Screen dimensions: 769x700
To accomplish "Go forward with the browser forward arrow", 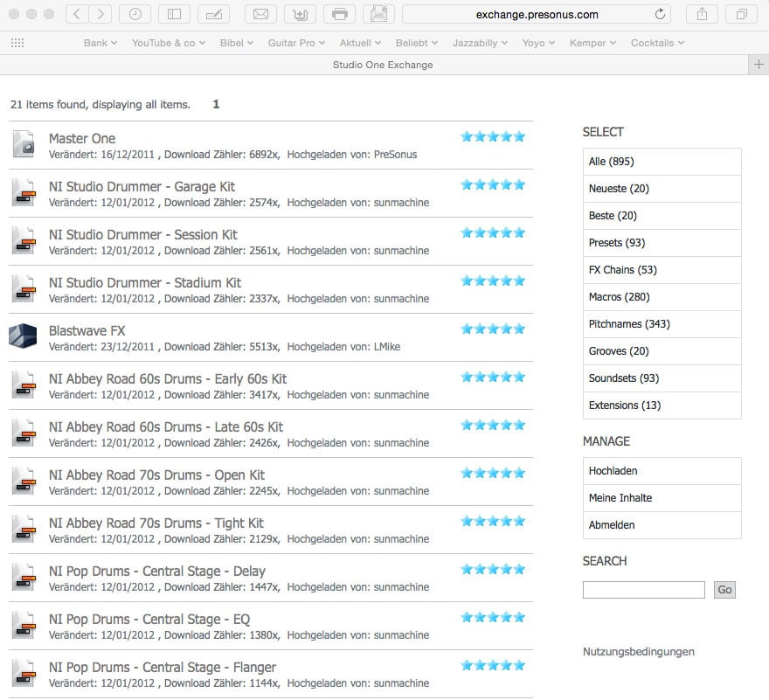I will tap(100, 14).
